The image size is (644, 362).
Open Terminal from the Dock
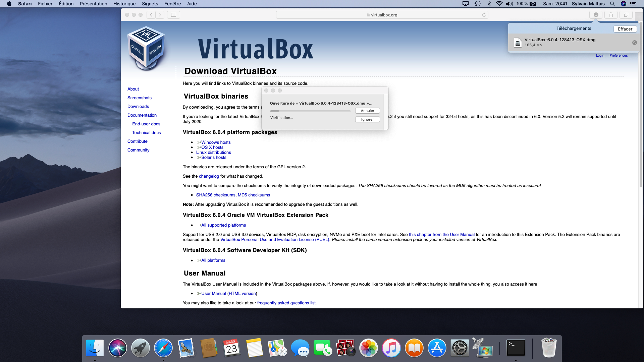coord(516,348)
